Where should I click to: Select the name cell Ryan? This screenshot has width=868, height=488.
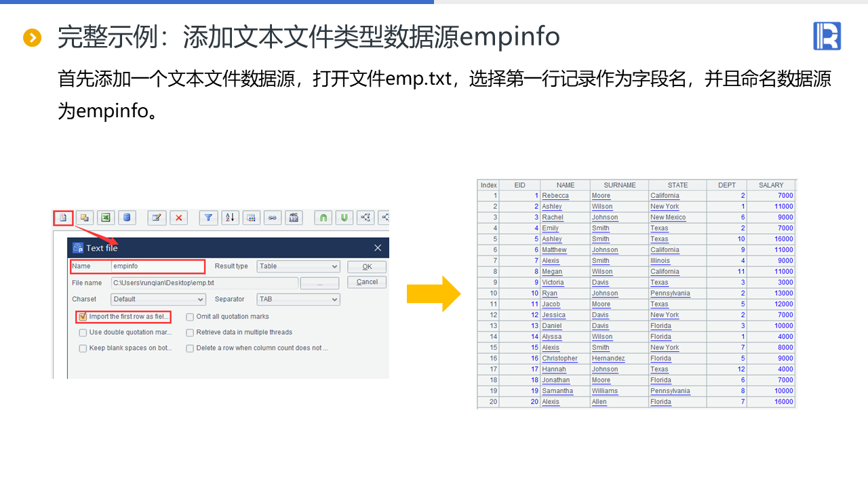tap(566, 293)
